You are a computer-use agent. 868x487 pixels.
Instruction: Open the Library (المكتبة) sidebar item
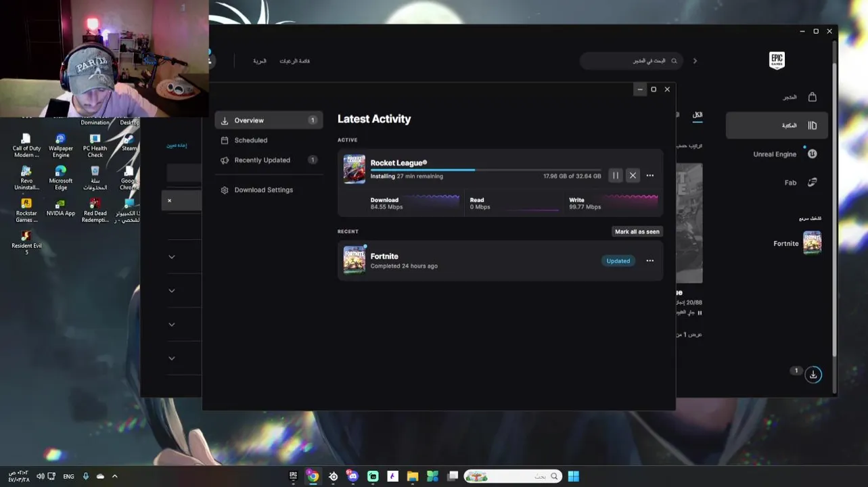coord(777,126)
